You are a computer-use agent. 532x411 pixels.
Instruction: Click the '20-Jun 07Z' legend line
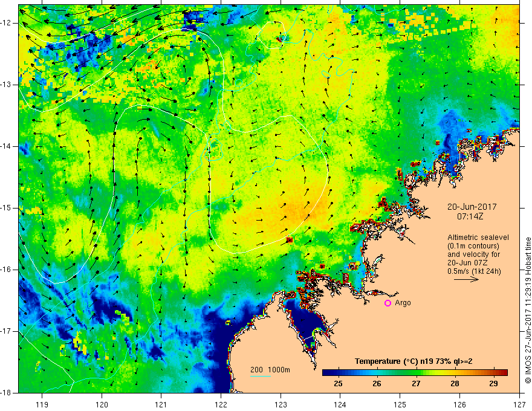[x=468, y=263]
